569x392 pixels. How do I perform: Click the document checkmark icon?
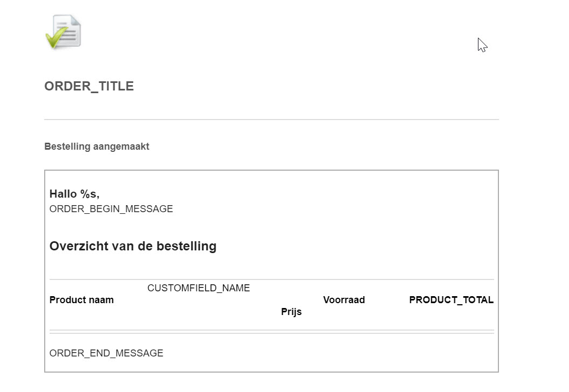click(63, 32)
